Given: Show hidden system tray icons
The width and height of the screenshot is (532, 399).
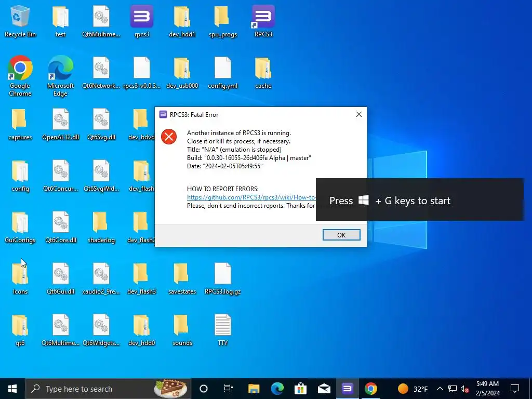Looking at the screenshot, I should tap(440, 389).
